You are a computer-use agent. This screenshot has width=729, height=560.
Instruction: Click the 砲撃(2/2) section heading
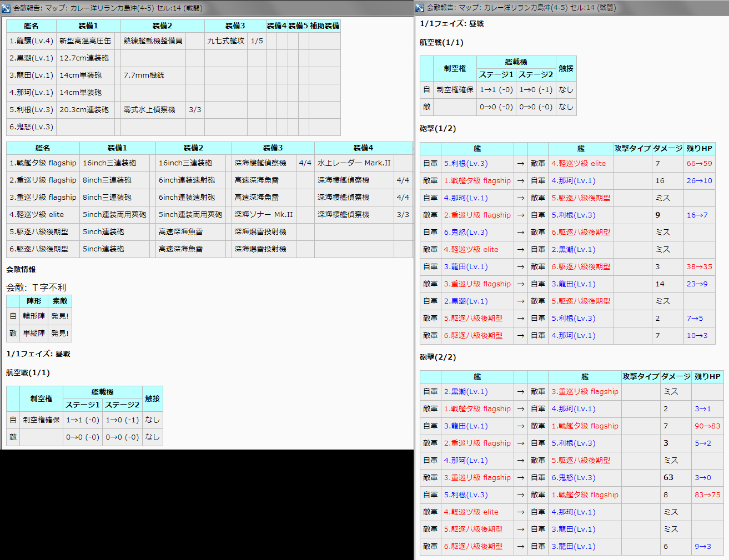coord(438,357)
